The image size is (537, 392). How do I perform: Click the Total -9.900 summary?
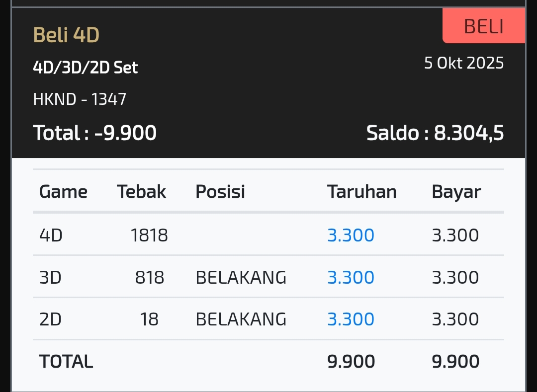coord(94,133)
